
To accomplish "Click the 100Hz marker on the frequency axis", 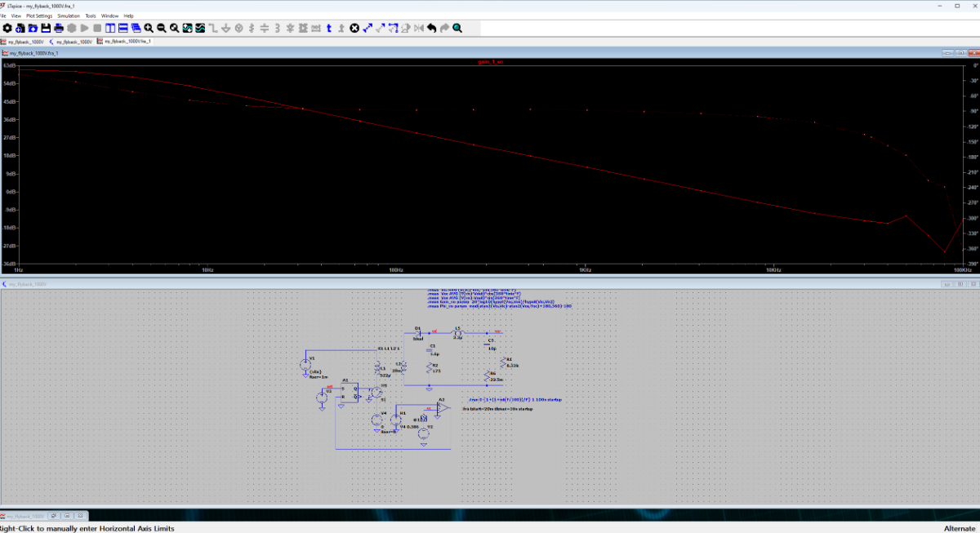I will click(396, 269).
